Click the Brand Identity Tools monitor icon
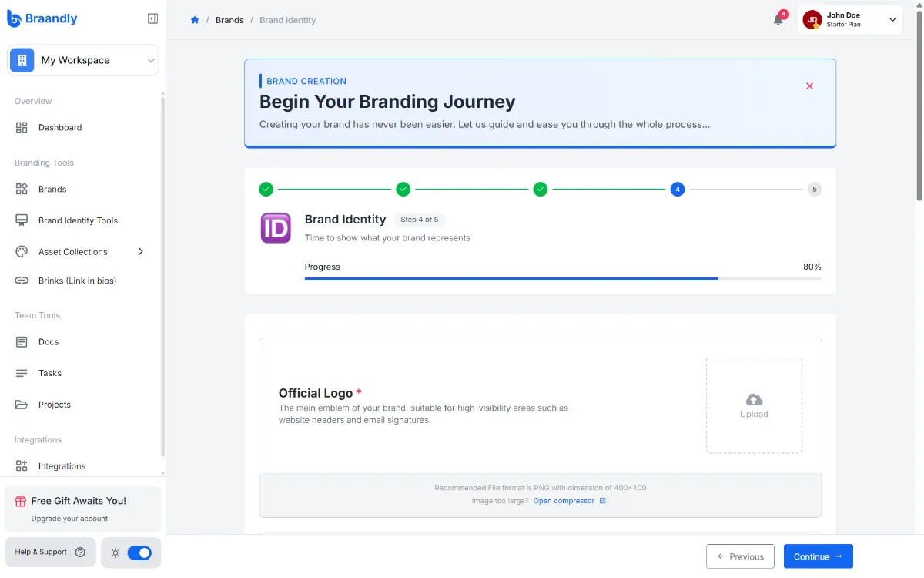The image size is (924, 578). pos(22,220)
